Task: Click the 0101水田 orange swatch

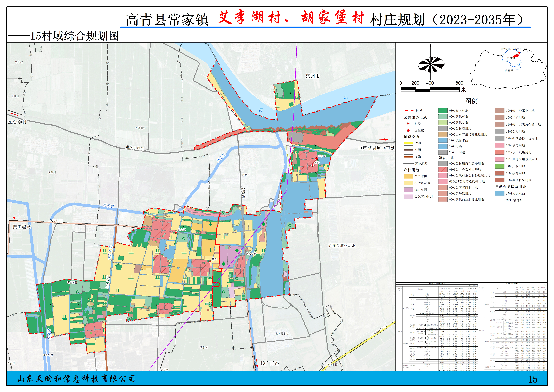Action: tap(408, 176)
